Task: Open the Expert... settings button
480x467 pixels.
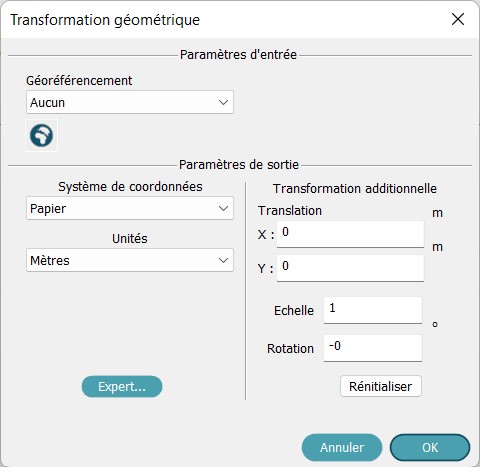Action: (122, 386)
